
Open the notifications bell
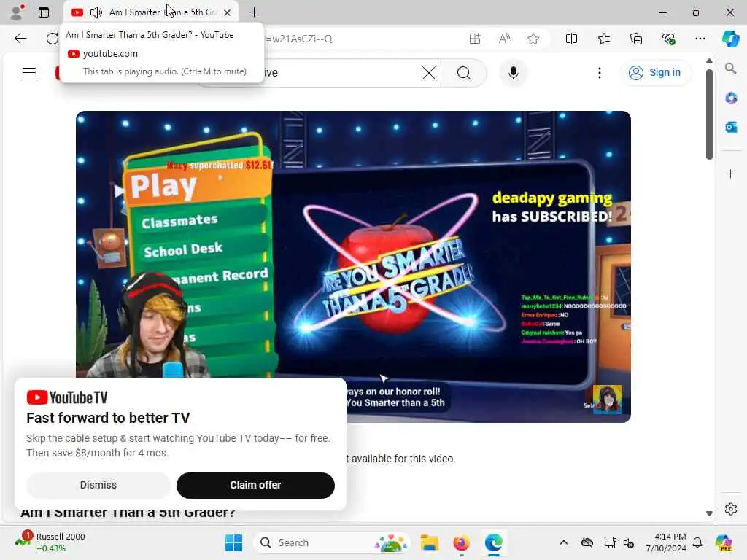pyautogui.click(x=697, y=542)
